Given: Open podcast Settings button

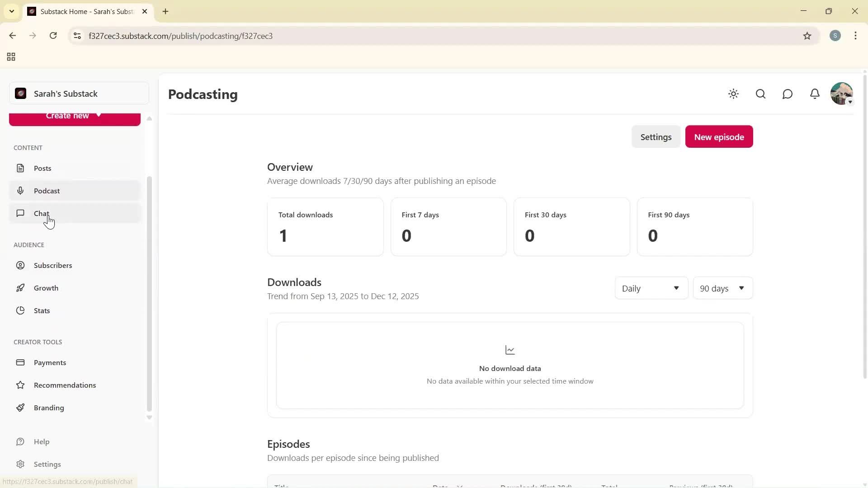Looking at the screenshot, I should coord(656,136).
